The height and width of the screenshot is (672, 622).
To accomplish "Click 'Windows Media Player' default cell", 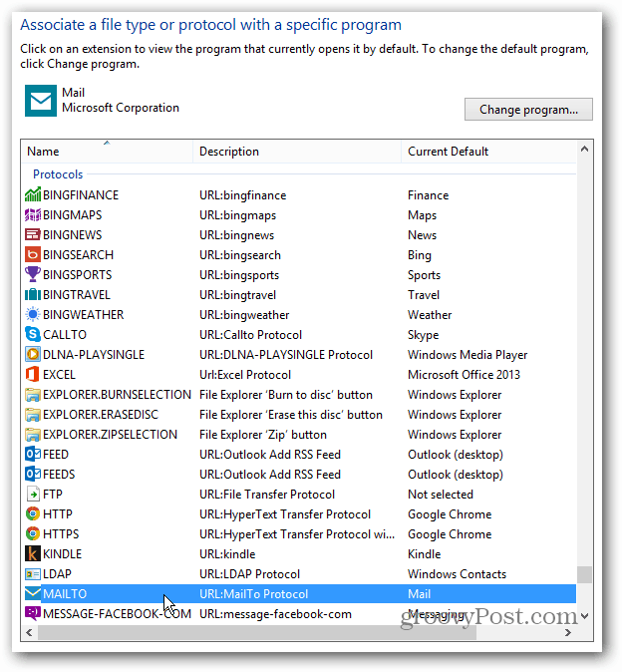I will [x=467, y=354].
